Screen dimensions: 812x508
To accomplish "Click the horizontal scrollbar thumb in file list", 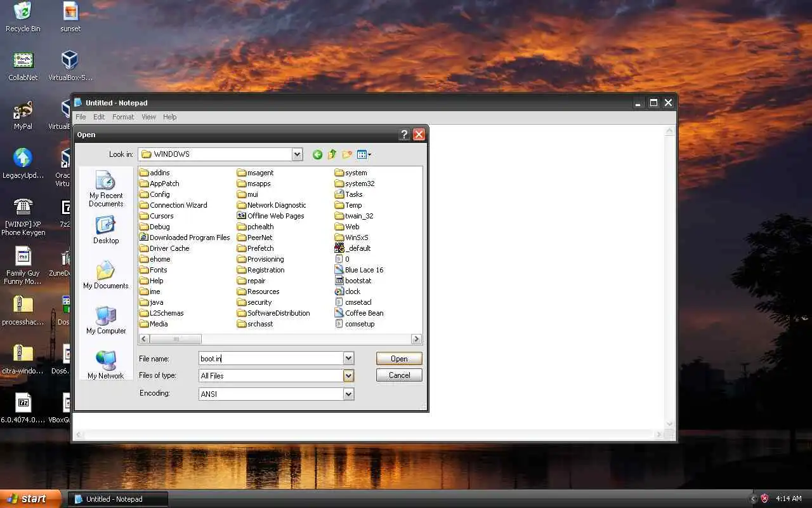I will pos(176,339).
